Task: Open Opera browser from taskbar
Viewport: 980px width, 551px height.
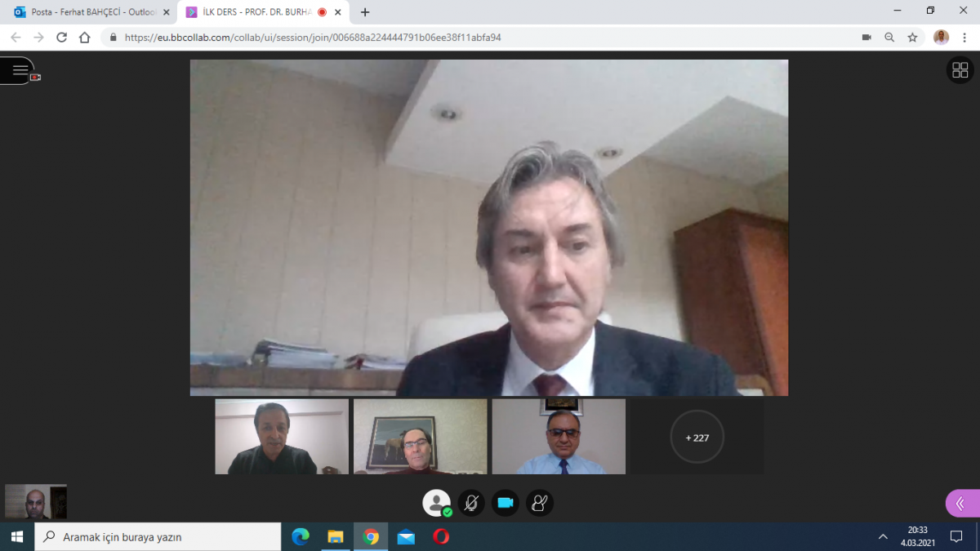Action: point(441,537)
